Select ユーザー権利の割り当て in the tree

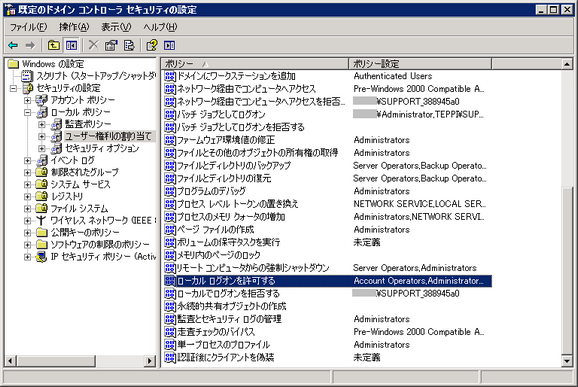108,136
